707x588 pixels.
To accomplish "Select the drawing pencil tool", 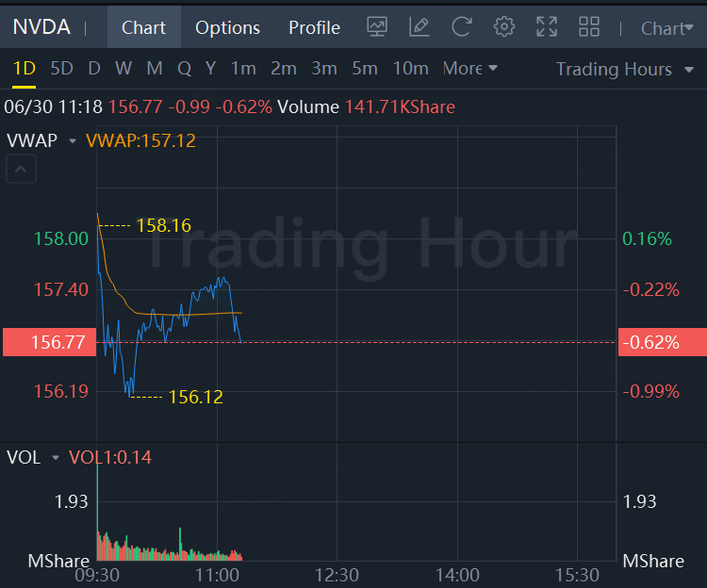I will [x=419, y=27].
